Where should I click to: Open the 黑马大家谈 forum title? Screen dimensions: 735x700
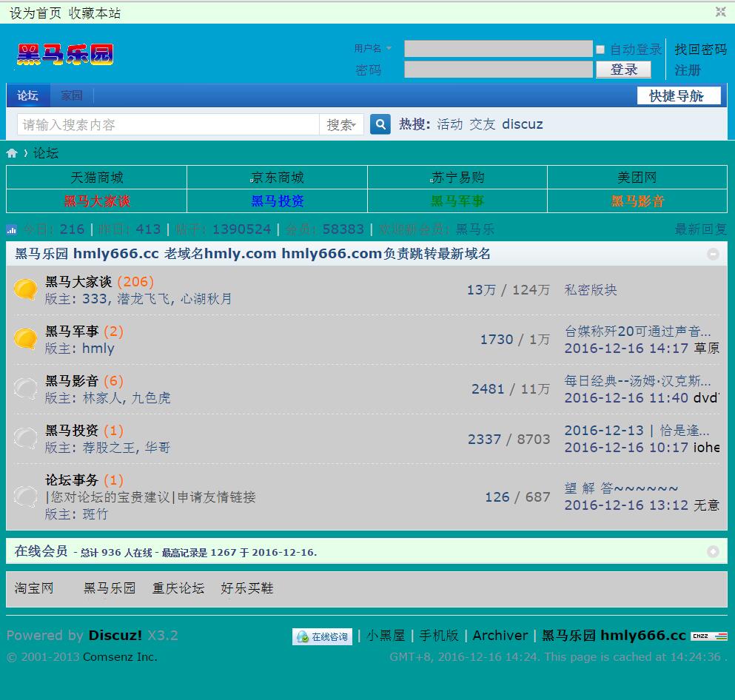(78, 282)
